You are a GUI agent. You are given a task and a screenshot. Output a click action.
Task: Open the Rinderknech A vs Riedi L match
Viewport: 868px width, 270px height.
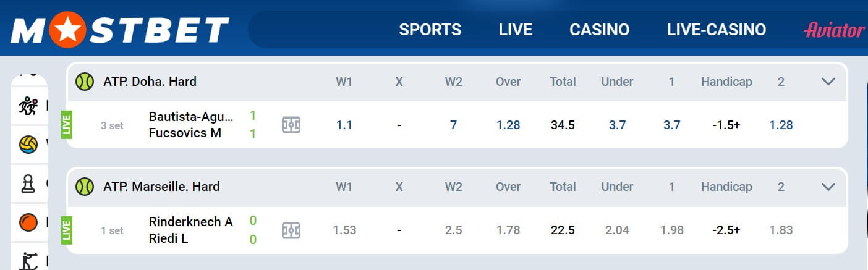tap(190, 230)
